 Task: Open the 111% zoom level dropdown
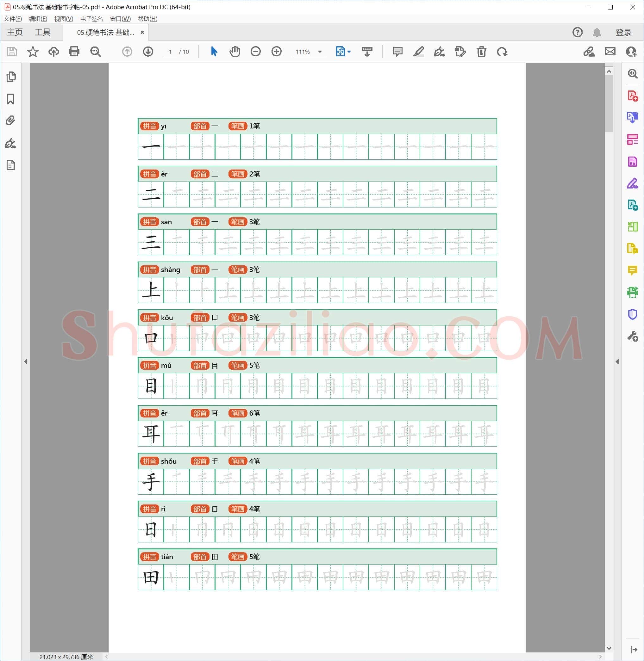(320, 52)
